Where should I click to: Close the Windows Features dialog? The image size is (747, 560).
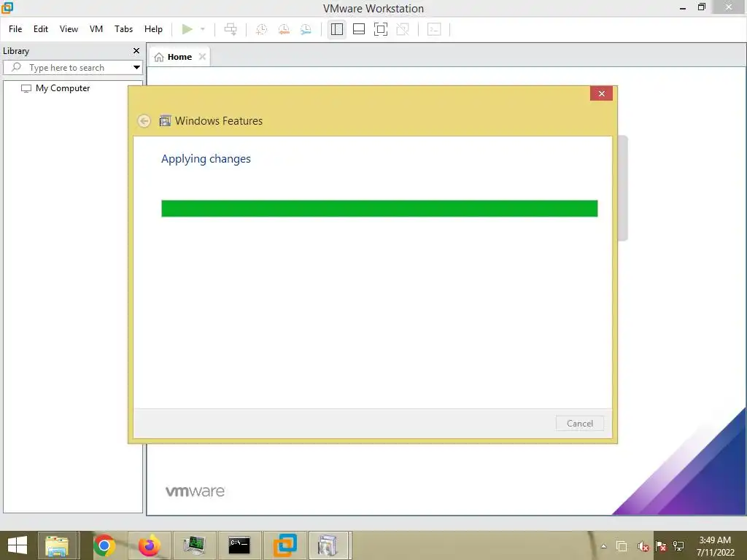tap(601, 93)
